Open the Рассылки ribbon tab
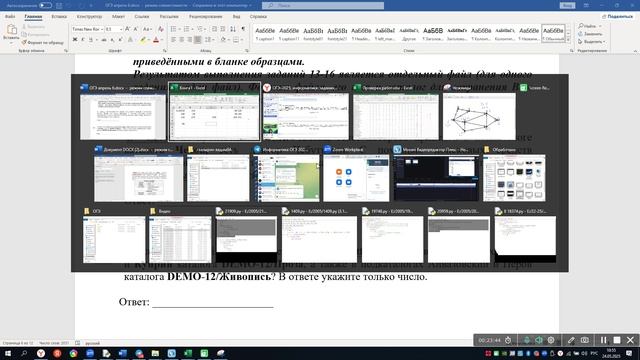Image resolution: width=640 pixels, height=360 pixels. coord(169,16)
